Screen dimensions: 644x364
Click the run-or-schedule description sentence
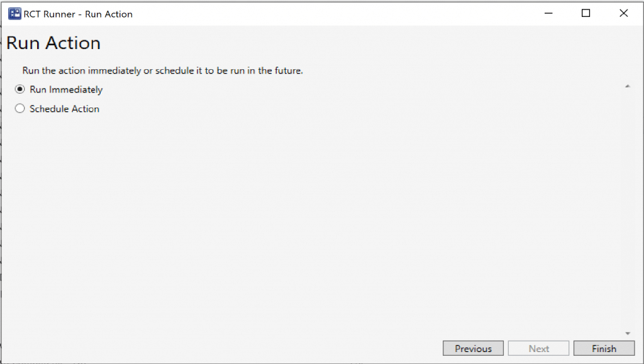coord(162,71)
